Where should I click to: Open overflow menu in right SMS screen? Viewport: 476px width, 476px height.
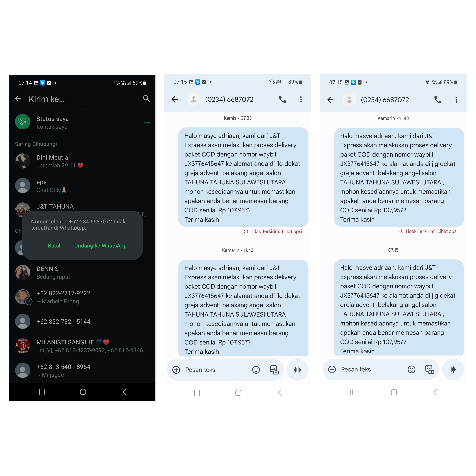[x=456, y=100]
